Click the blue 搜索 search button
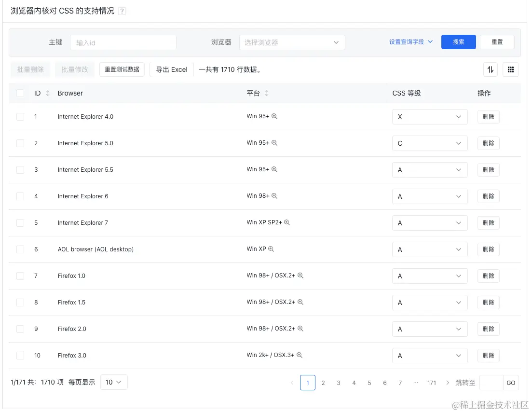 coord(458,42)
